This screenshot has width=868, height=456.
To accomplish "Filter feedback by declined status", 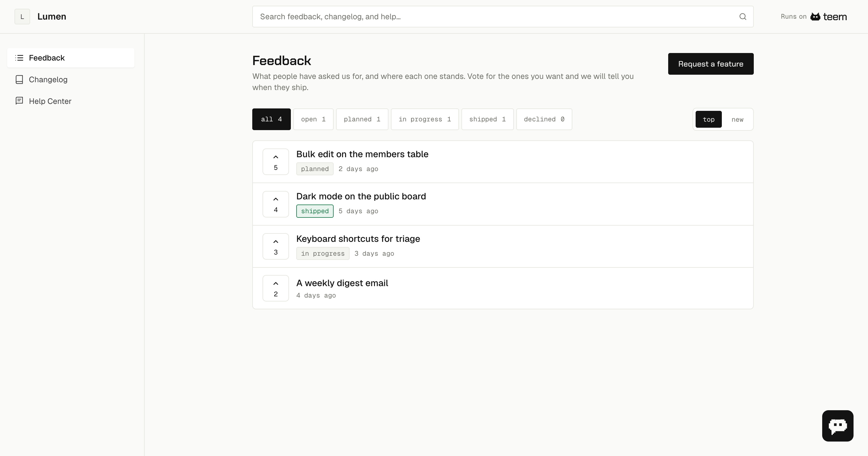I will [544, 119].
